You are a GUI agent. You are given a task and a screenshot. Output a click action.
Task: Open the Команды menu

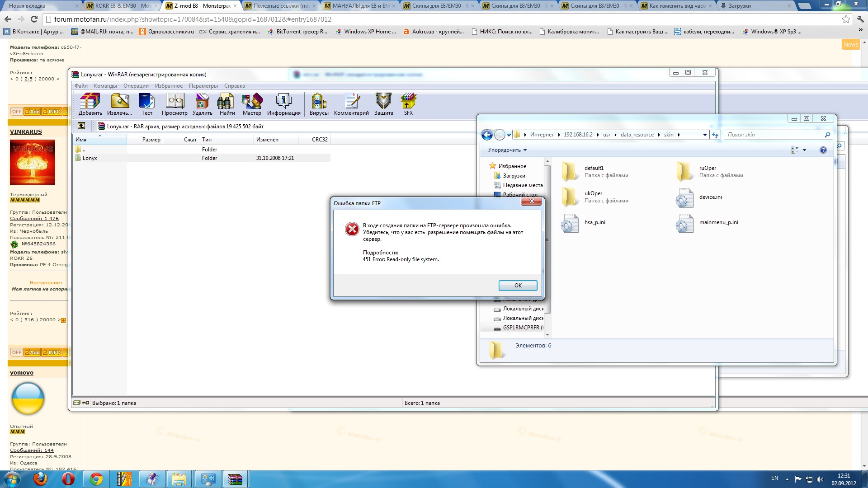105,86
